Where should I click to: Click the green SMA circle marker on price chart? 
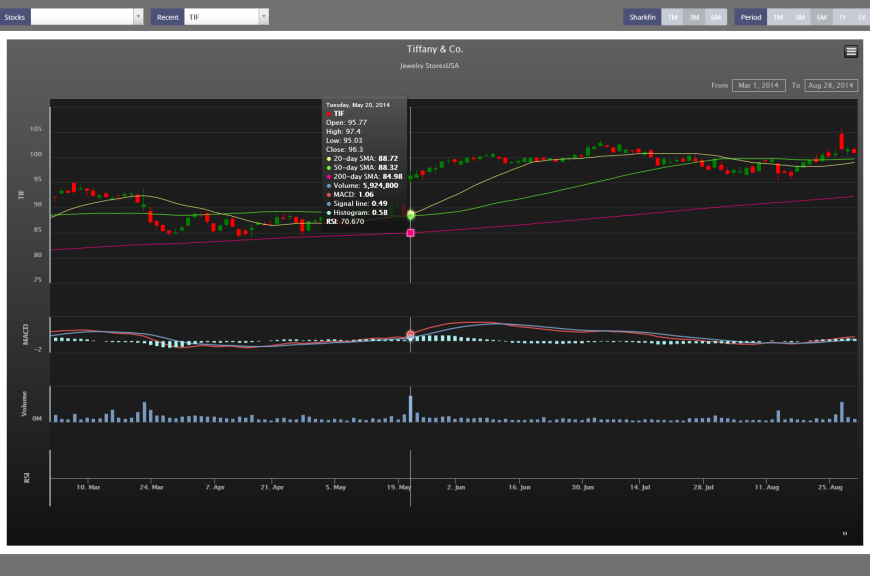point(410,214)
